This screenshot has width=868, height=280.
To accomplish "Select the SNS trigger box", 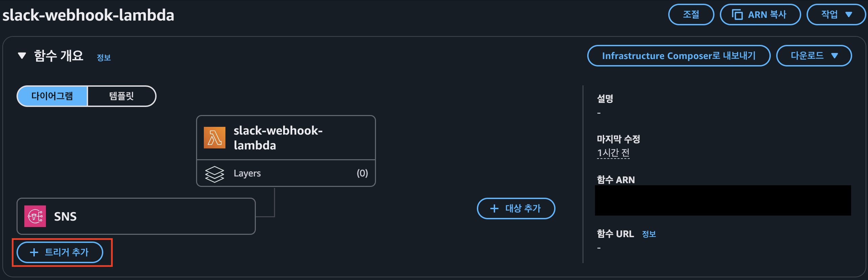I will click(136, 216).
